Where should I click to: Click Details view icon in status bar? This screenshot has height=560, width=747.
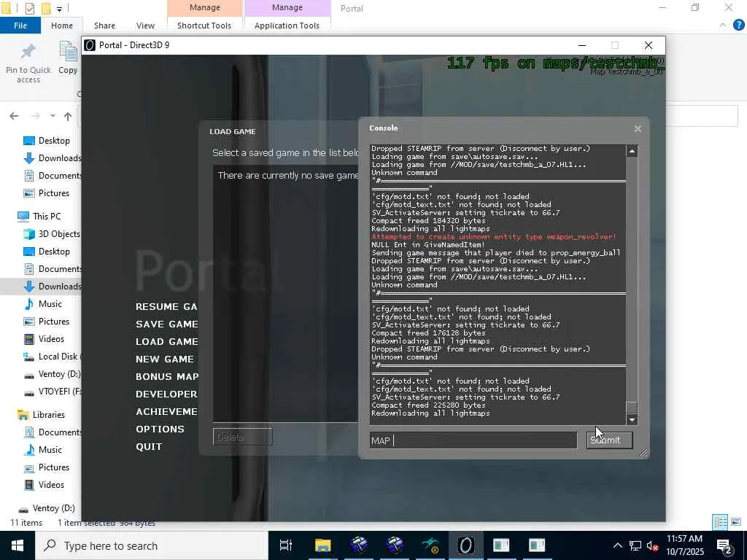pos(719,522)
